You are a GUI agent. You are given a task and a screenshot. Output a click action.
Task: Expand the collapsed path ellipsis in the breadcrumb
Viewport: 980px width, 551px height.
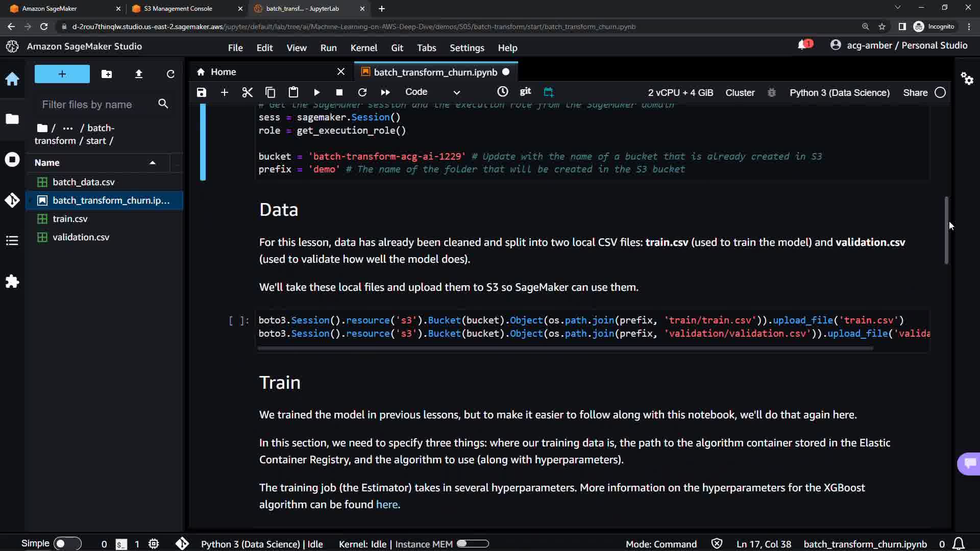pyautogui.click(x=68, y=128)
